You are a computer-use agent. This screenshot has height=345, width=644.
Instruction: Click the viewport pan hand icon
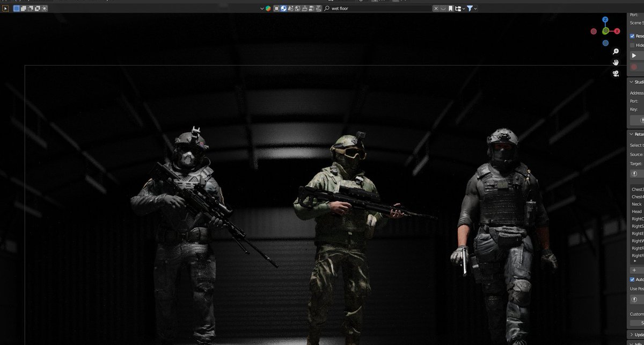[616, 62]
